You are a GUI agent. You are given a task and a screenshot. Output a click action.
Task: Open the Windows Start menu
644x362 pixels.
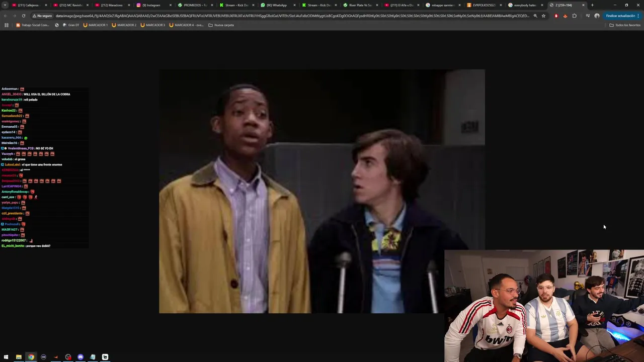[x=6, y=357]
